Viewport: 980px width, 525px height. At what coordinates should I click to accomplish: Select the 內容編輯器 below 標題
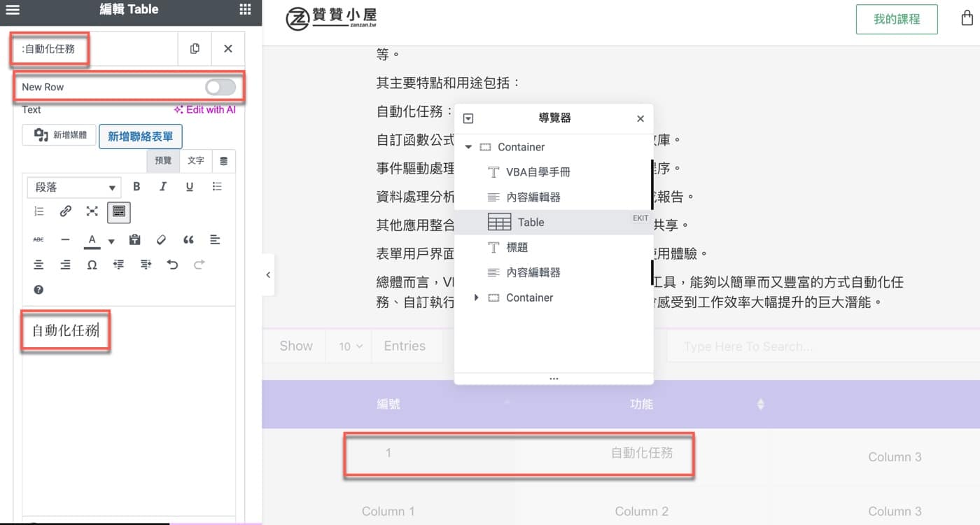(533, 273)
